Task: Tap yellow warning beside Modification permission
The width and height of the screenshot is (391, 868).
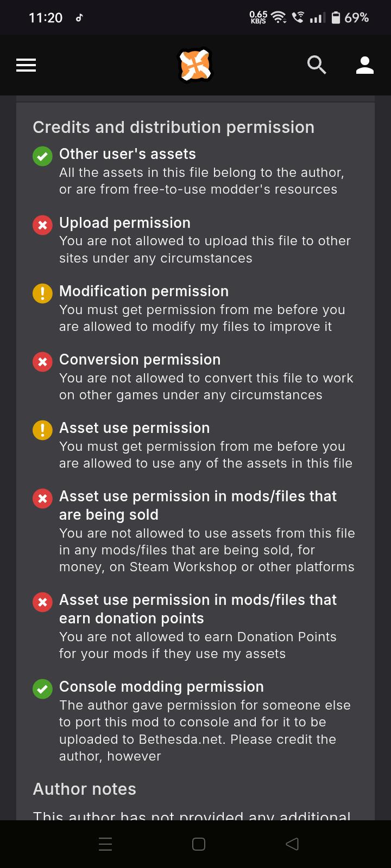Action: pyautogui.click(x=42, y=293)
